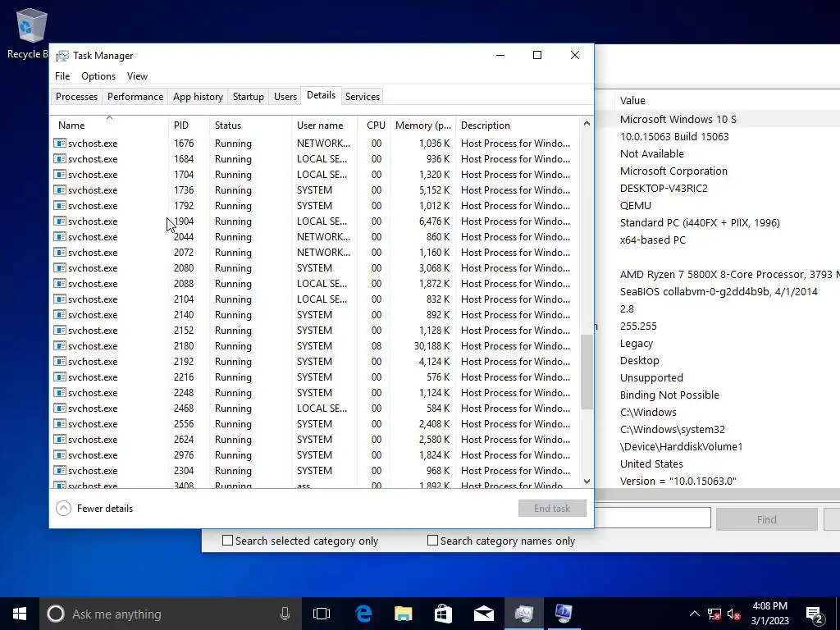Click the svchost.exe icon for PID 2468
The width and height of the screenshot is (840, 630).
coord(60,409)
